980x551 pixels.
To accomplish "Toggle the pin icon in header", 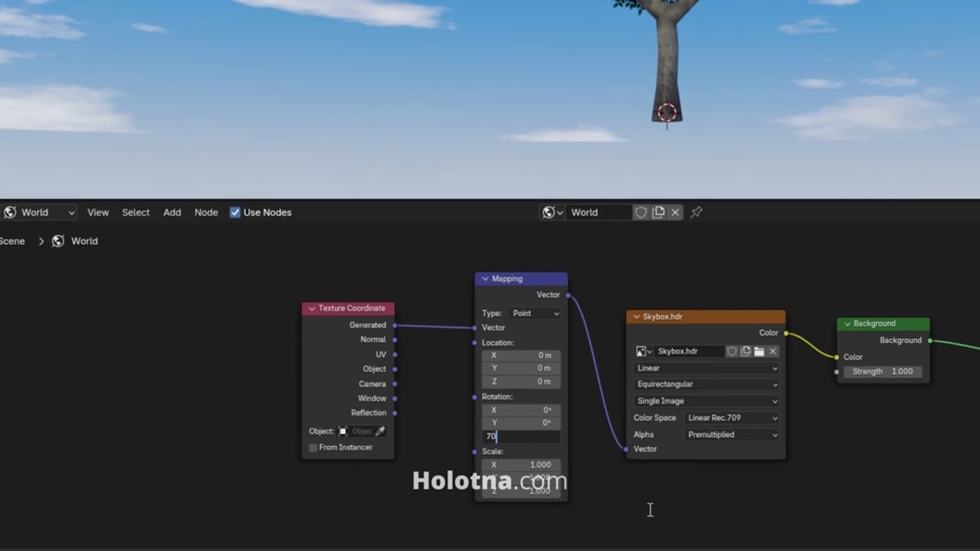I will [696, 213].
